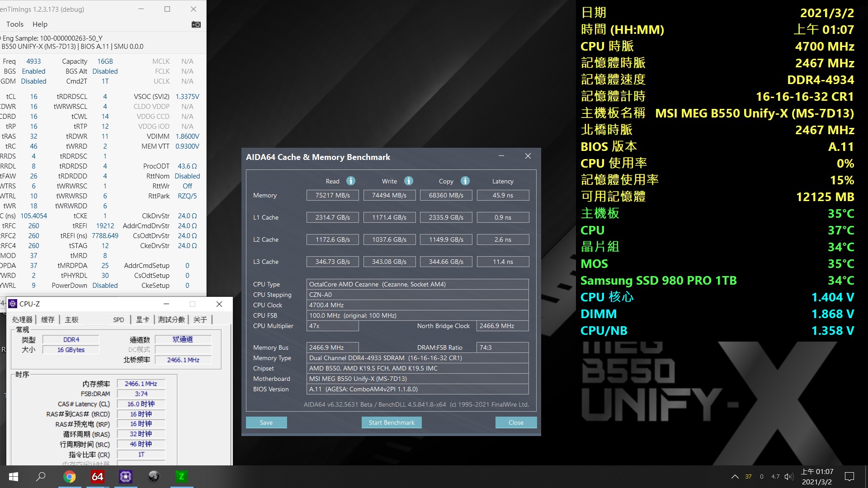The height and width of the screenshot is (488, 868).
Task: Click the Write info icon in AIDA64
Action: pyautogui.click(x=409, y=181)
